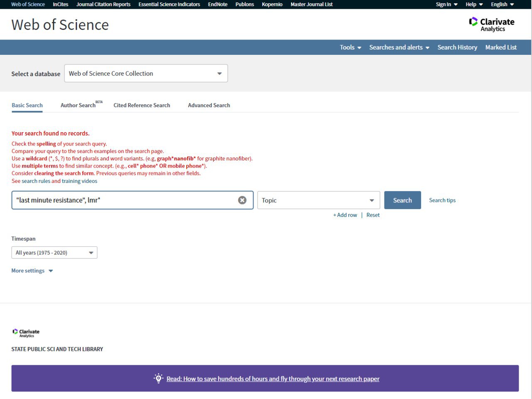Open the Timespan All years dropdown

(x=54, y=253)
